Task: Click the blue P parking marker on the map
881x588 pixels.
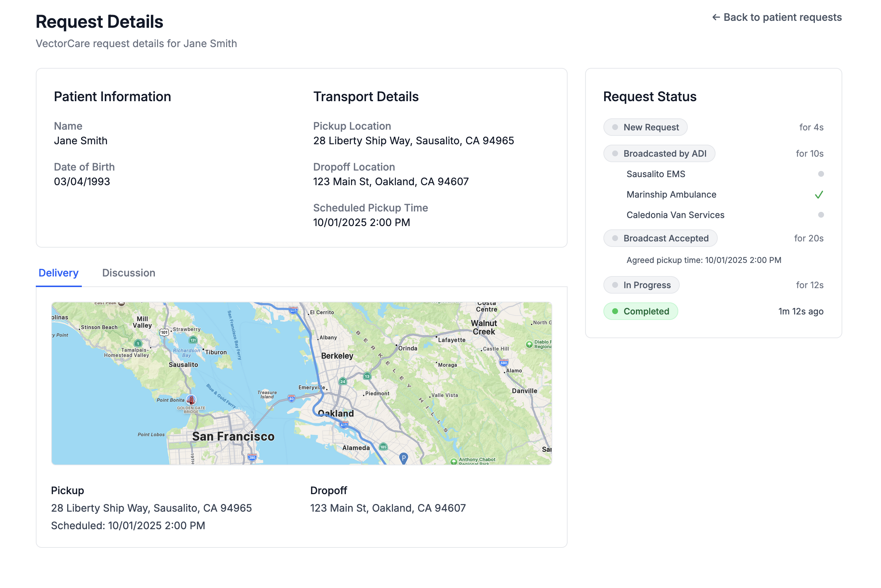Action: coord(403,458)
